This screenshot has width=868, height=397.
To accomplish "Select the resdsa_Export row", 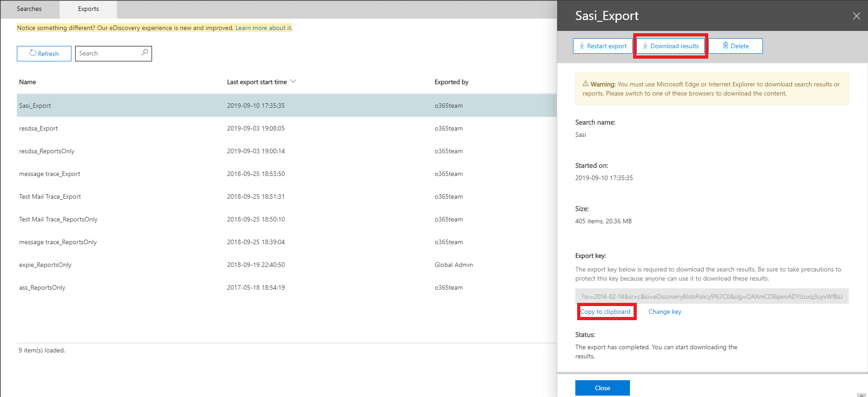I will click(x=39, y=129).
